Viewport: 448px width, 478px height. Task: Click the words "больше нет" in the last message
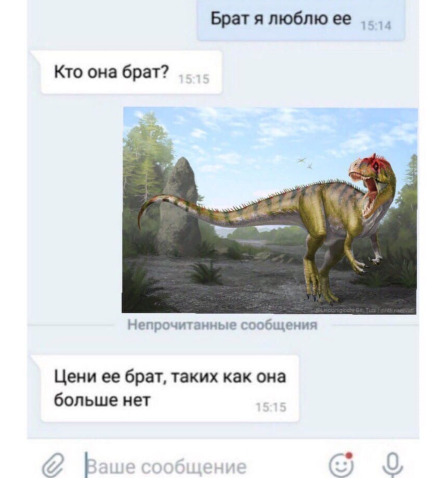point(102,400)
